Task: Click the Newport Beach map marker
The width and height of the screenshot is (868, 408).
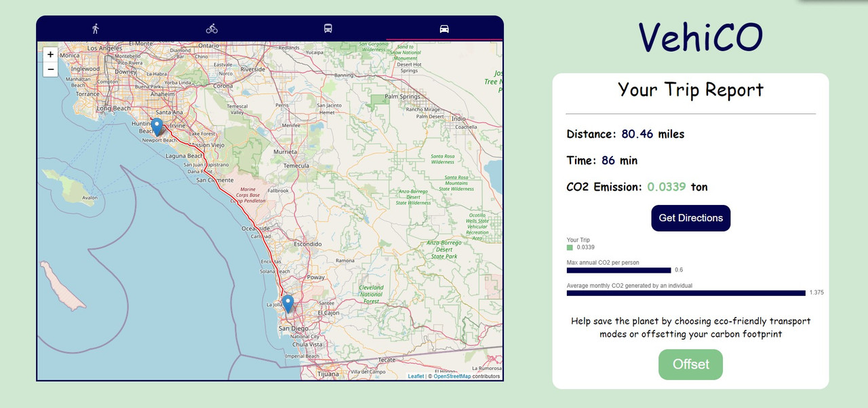Action: click(157, 127)
